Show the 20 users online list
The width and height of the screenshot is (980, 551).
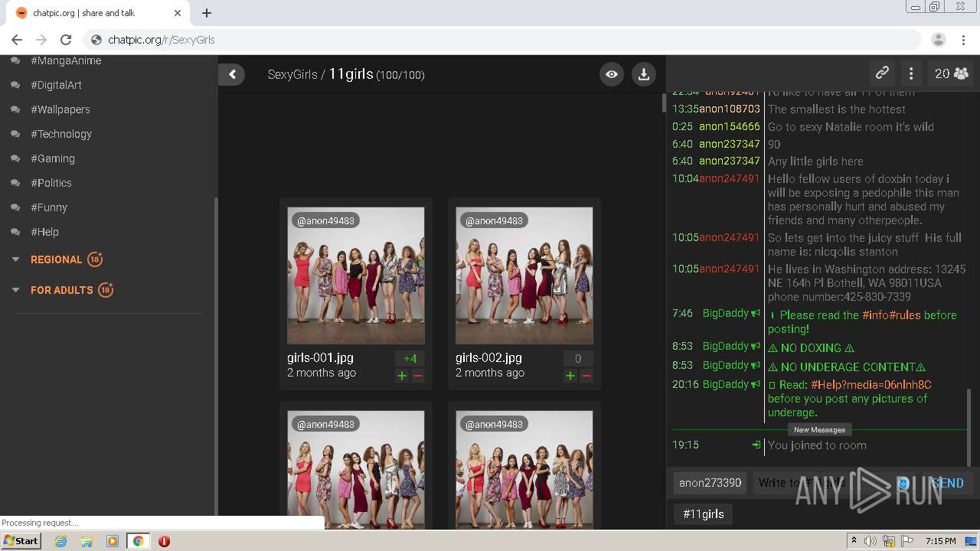(951, 73)
